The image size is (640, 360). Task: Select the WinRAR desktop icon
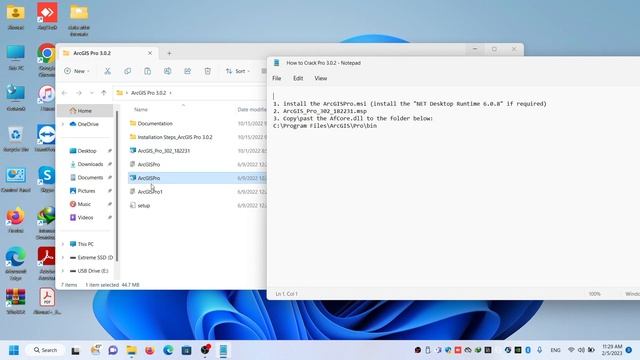pos(16,301)
